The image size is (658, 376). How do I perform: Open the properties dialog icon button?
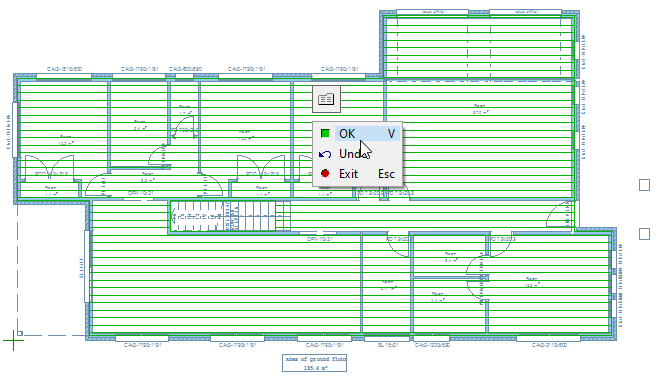326,99
